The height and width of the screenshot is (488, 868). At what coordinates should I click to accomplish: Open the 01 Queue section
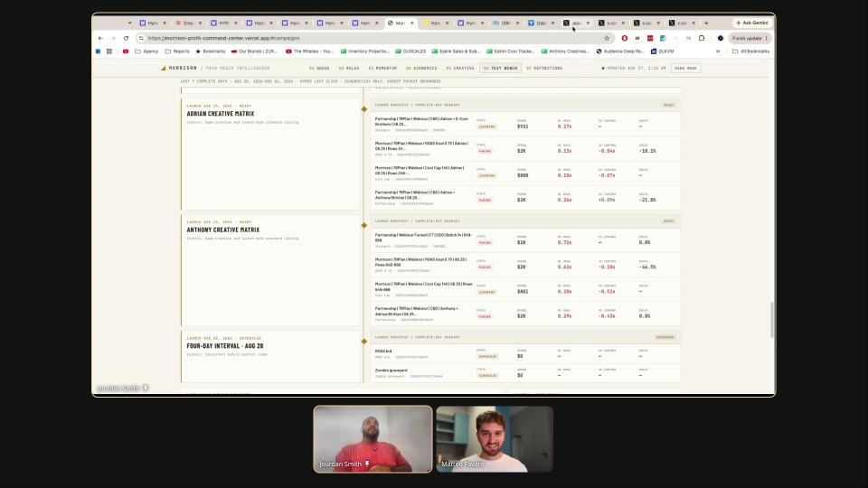pyautogui.click(x=319, y=68)
